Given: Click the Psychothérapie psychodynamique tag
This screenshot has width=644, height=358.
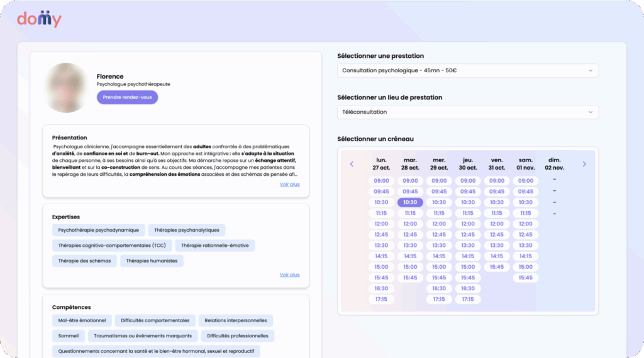Looking at the screenshot, I should click(99, 231).
